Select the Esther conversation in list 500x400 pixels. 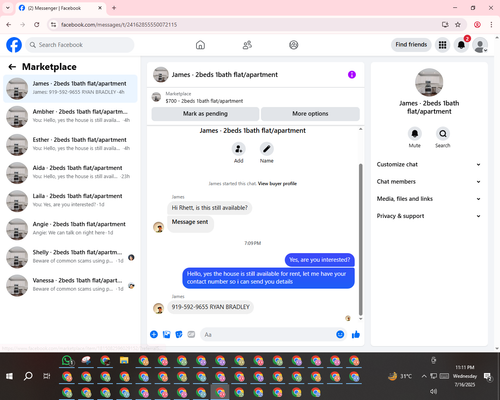coord(70,145)
